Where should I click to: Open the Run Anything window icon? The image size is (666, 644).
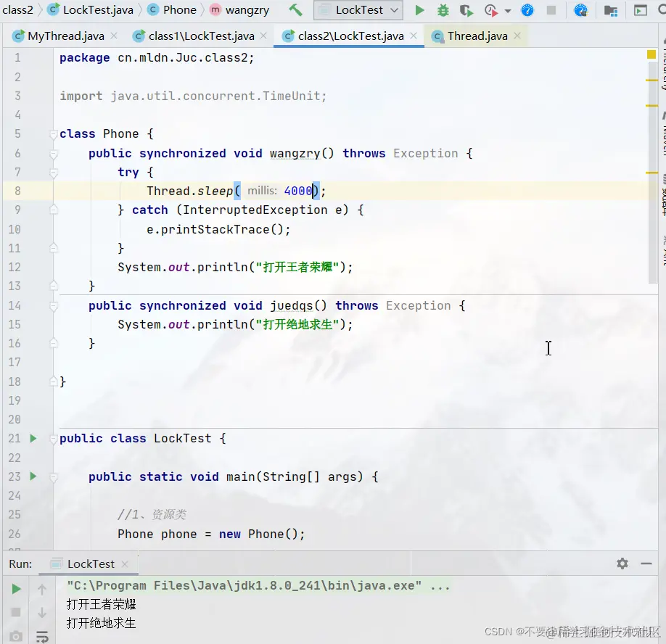pyautogui.click(x=640, y=10)
